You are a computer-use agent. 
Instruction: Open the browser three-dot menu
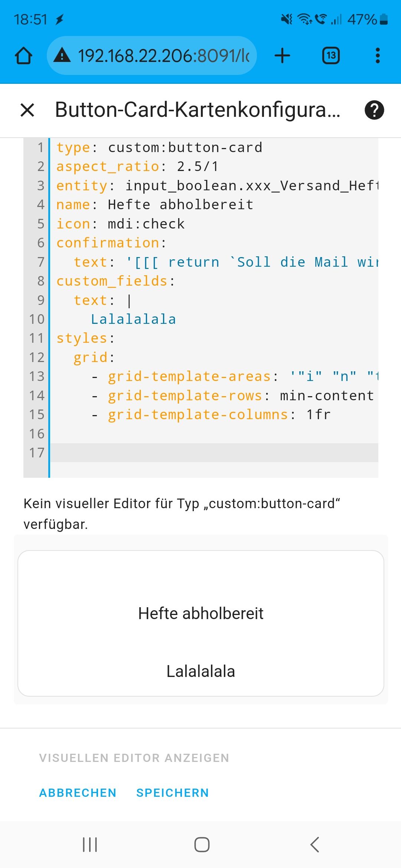point(378,56)
